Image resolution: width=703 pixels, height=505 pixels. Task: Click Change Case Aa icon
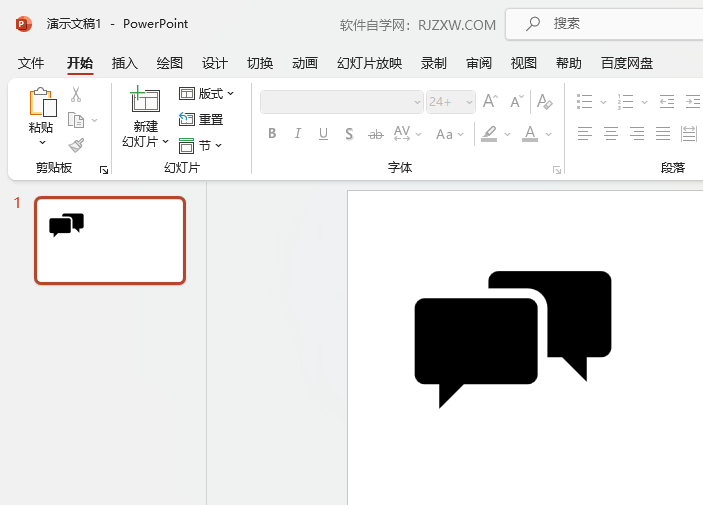[444, 134]
